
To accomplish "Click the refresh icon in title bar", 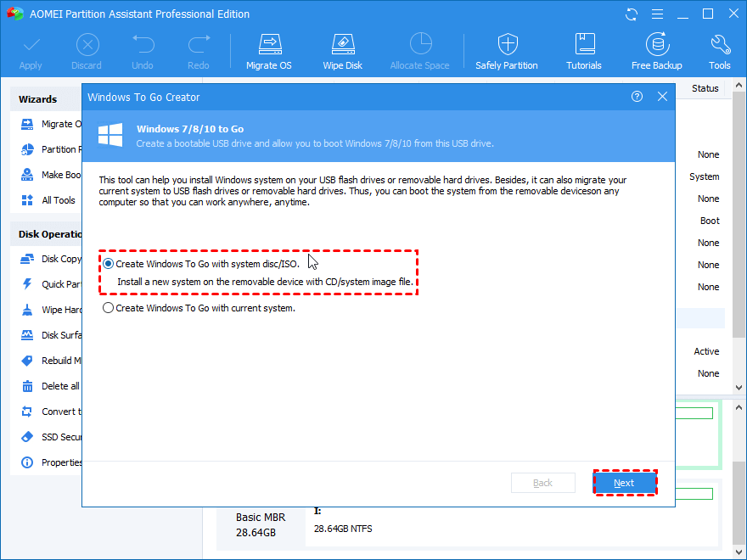I will [632, 14].
